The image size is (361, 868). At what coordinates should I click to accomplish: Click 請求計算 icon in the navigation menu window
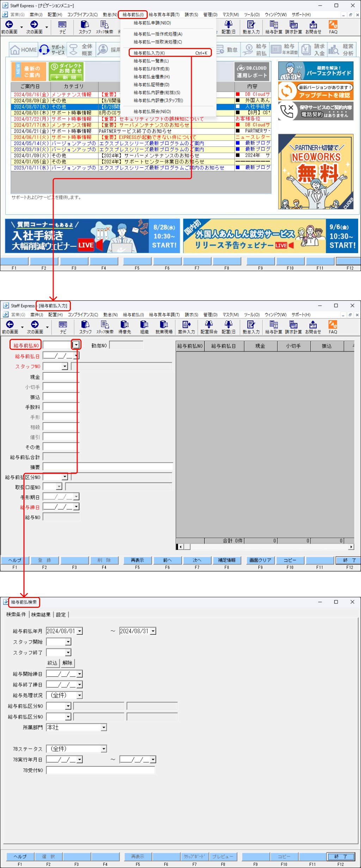(x=293, y=27)
